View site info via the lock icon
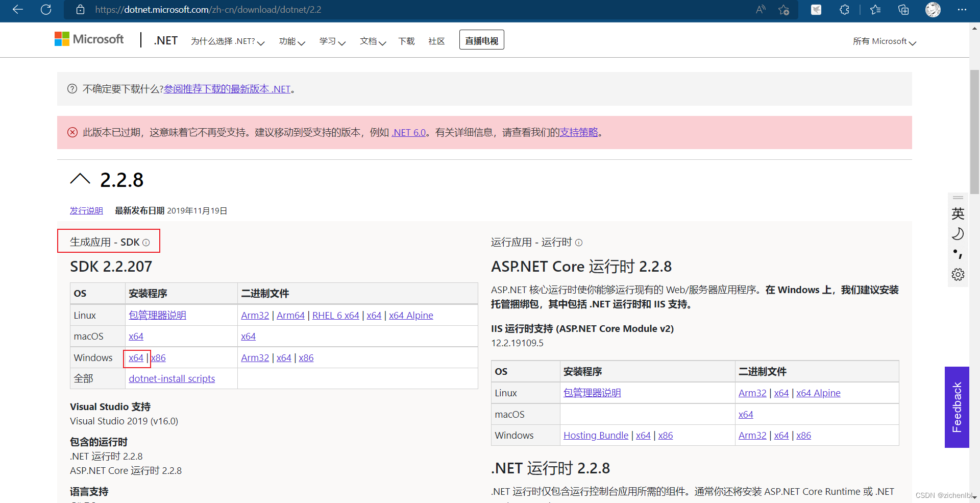This screenshot has width=980, height=503. pyautogui.click(x=80, y=10)
